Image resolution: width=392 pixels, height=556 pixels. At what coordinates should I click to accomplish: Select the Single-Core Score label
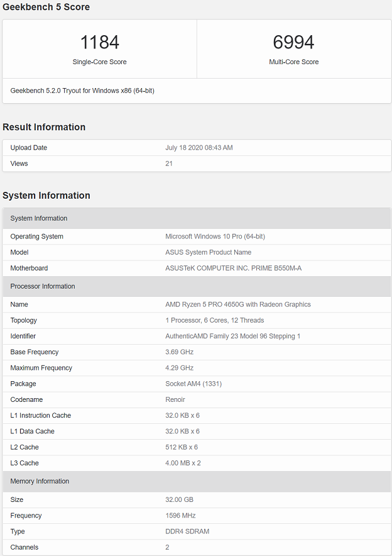click(x=99, y=62)
